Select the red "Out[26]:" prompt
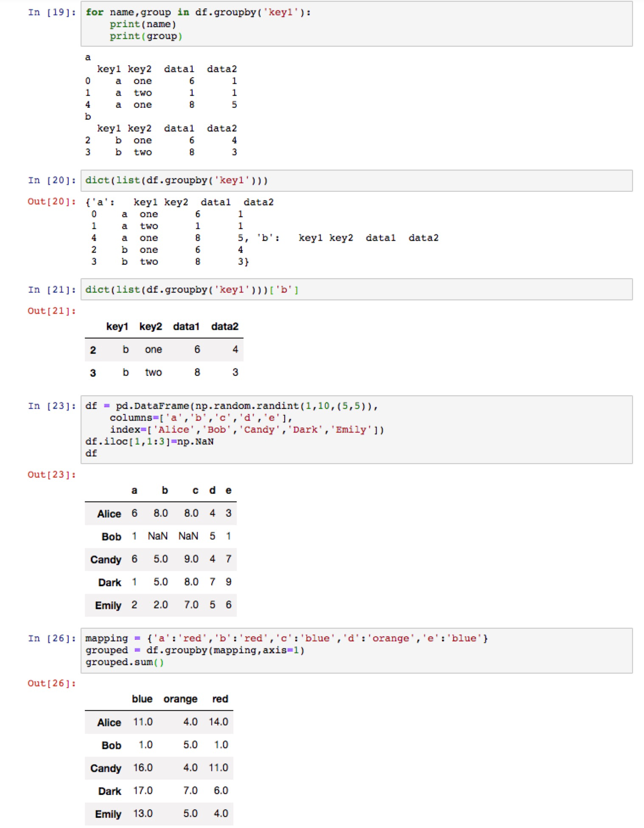 (52, 683)
